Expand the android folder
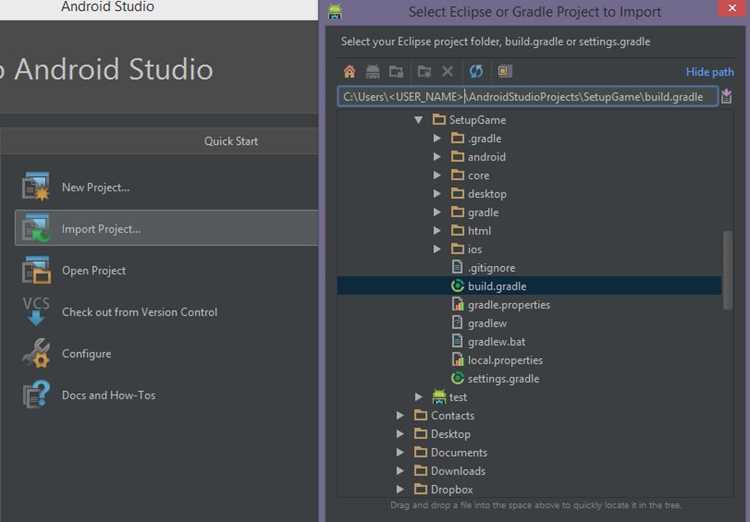 [x=437, y=156]
